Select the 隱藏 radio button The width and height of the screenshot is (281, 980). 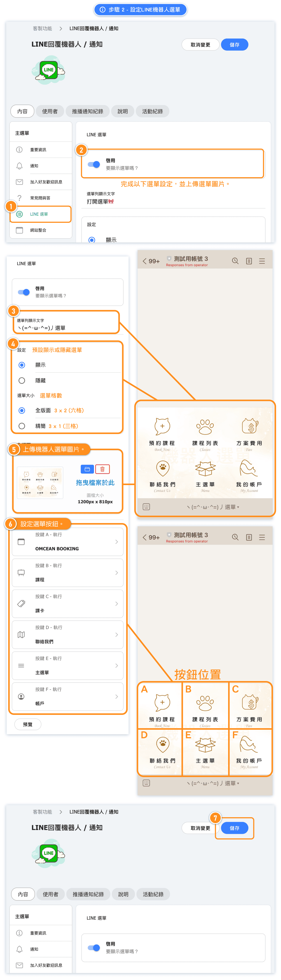tap(22, 380)
